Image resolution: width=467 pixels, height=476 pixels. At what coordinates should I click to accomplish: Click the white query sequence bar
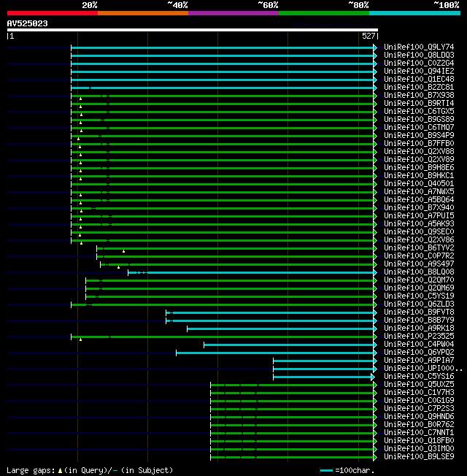click(x=193, y=30)
